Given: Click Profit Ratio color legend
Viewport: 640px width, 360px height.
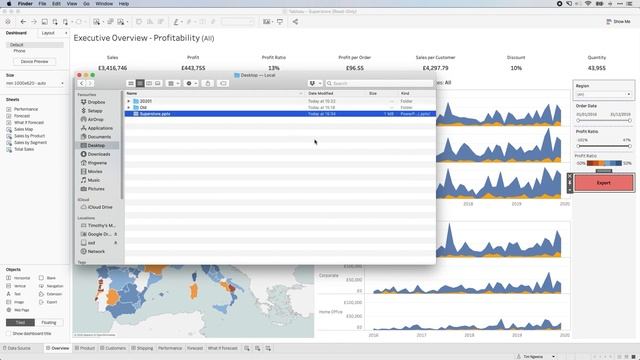Looking at the screenshot, I should [604, 163].
